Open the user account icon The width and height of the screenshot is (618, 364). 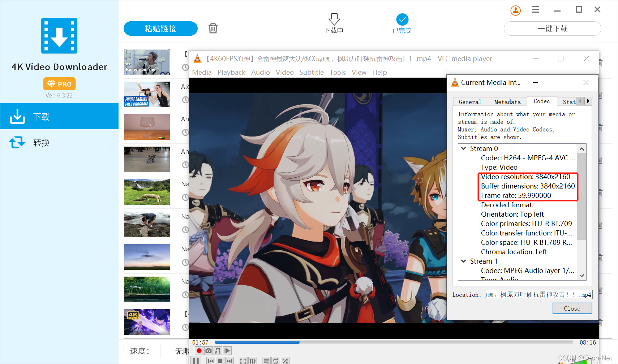click(x=515, y=10)
